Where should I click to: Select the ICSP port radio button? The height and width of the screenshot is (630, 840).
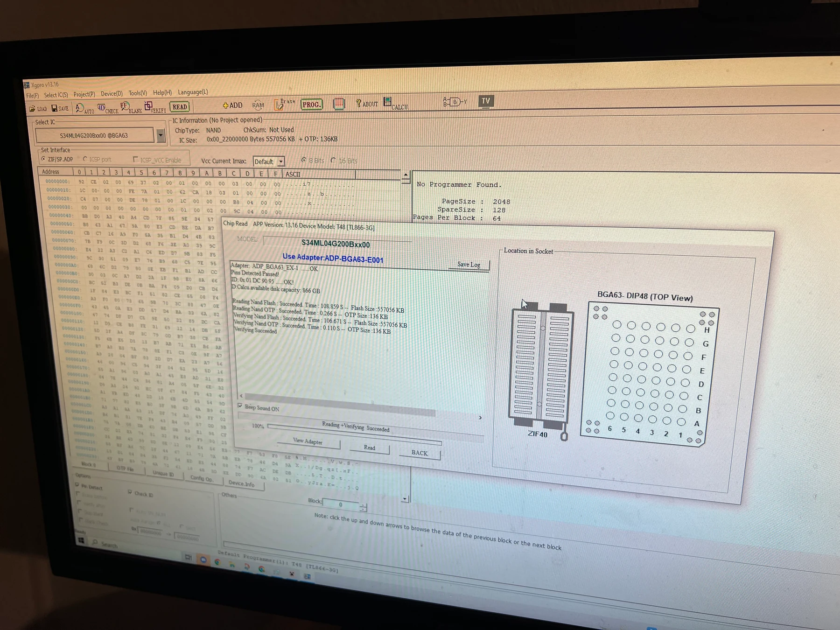click(85, 159)
